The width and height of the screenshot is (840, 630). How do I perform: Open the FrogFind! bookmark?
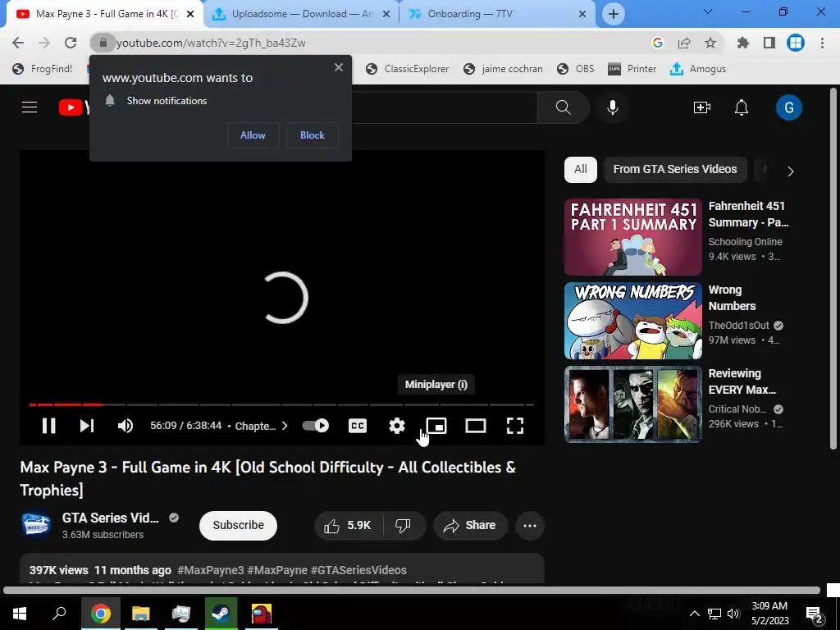43,69
